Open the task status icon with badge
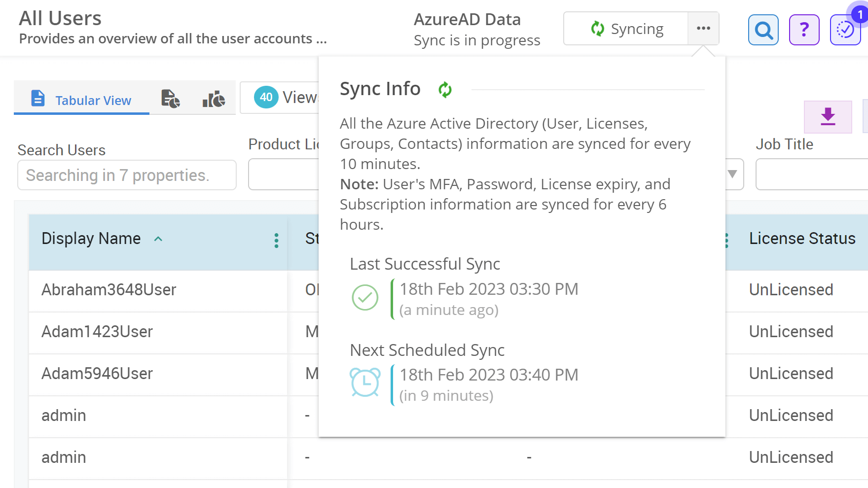The width and height of the screenshot is (868, 488). click(x=845, y=30)
